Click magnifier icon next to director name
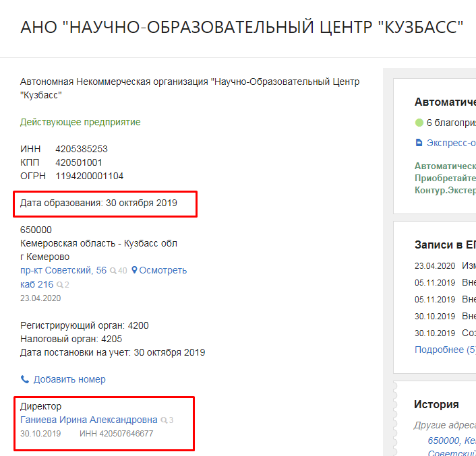476x456 pixels. [164, 420]
